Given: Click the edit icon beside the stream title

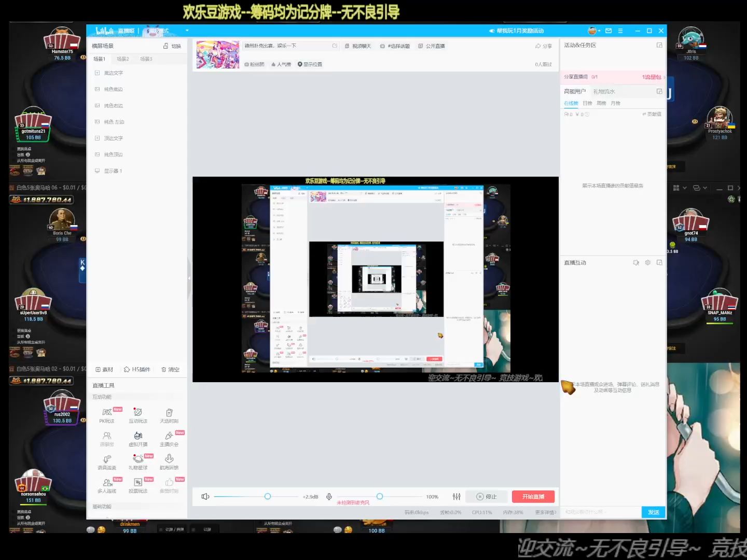Looking at the screenshot, I should pos(335,46).
